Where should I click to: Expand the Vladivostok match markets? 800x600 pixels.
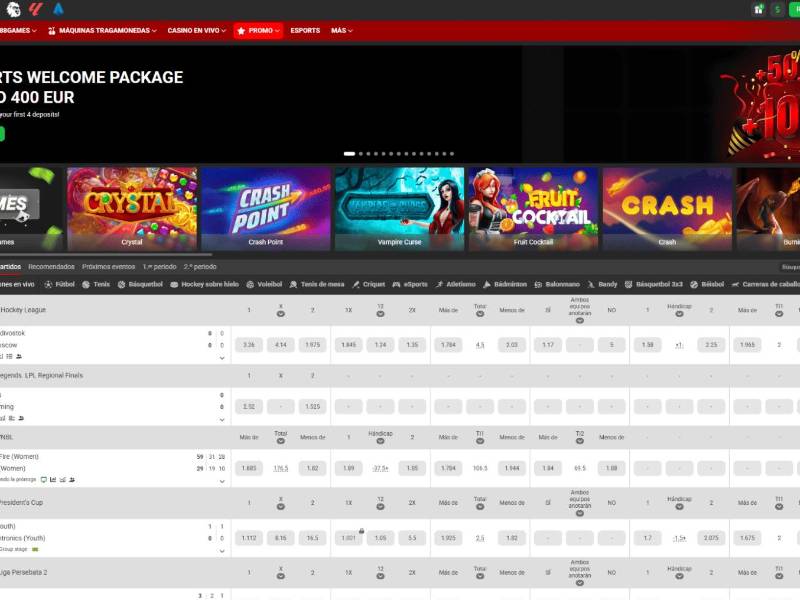coord(222,358)
